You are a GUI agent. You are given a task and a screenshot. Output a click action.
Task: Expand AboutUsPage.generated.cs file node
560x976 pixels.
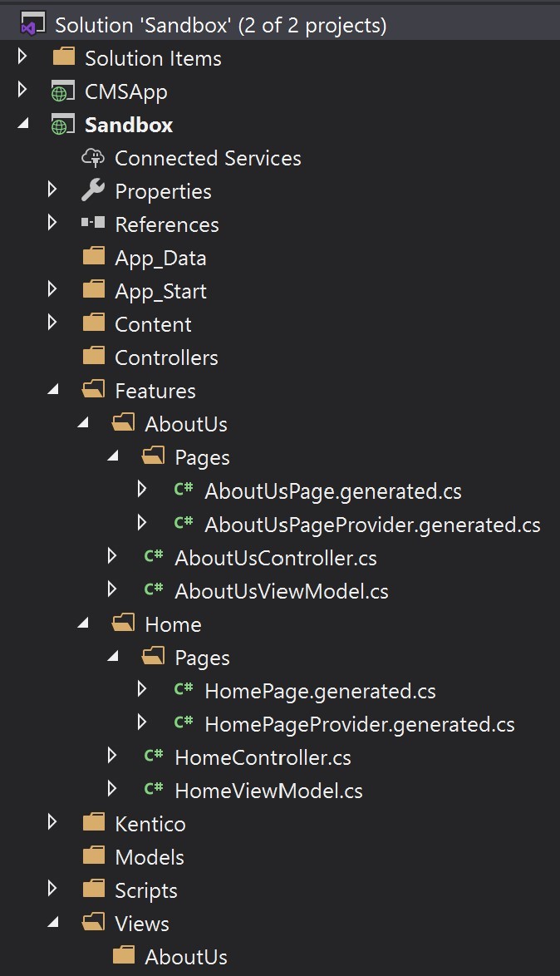click(x=142, y=489)
